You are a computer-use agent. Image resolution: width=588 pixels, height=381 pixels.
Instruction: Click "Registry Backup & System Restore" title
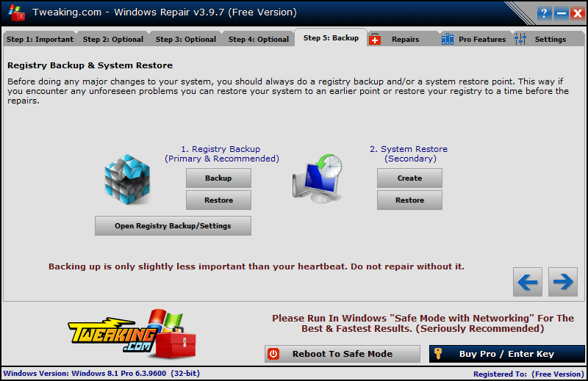click(x=90, y=65)
